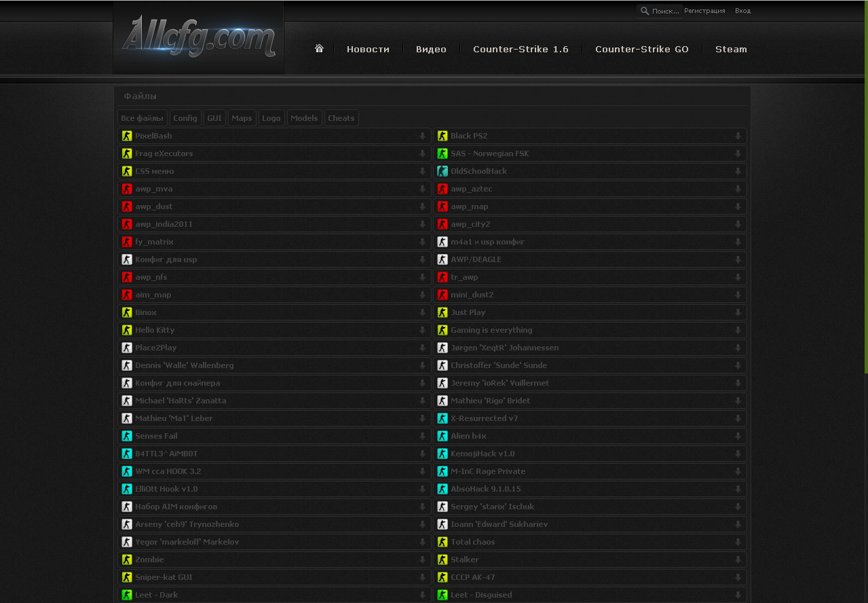This screenshot has width=868, height=603.
Task: Click the Black PS2 download arrow
Action: (x=738, y=136)
